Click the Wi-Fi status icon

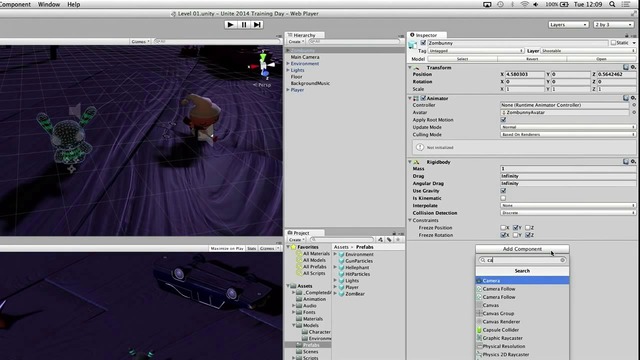click(524, 4)
